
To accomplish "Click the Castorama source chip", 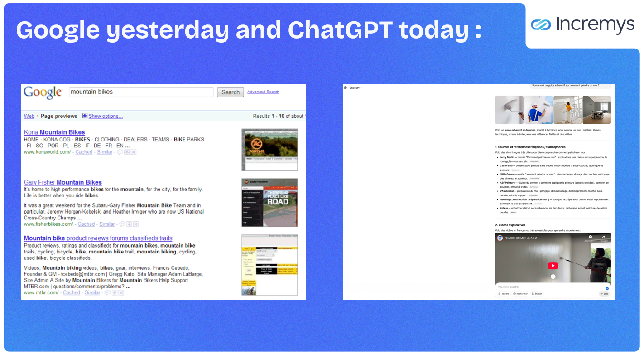I will 516,170.
